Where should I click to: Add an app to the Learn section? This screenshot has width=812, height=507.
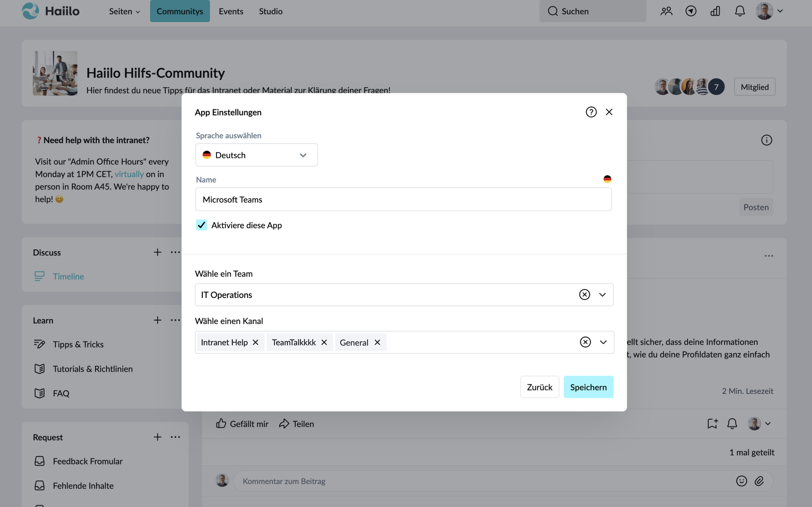(157, 320)
